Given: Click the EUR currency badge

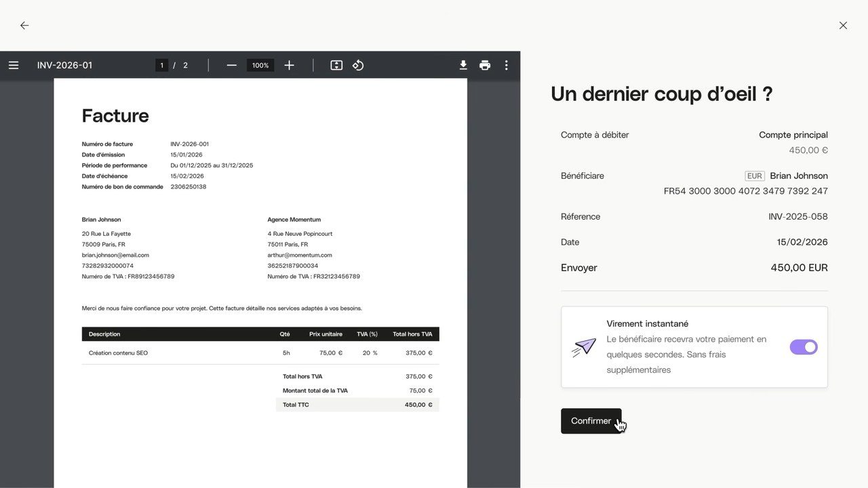Looking at the screenshot, I should click(x=755, y=176).
